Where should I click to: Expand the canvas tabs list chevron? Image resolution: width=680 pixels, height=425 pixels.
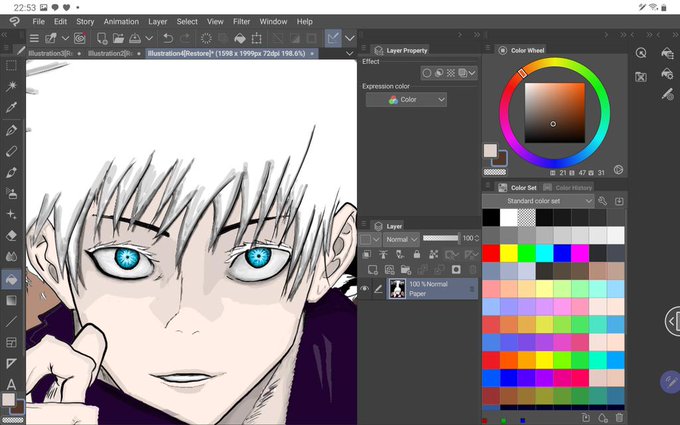coord(350,53)
